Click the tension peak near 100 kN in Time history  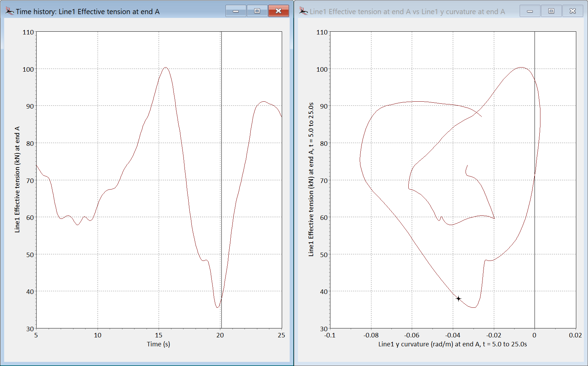[x=166, y=68]
